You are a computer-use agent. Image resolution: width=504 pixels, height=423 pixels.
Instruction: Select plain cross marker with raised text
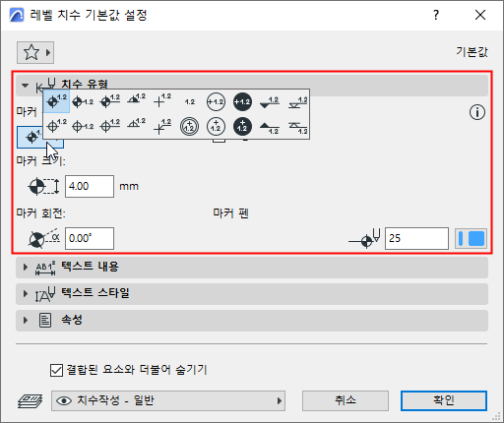tap(162, 101)
